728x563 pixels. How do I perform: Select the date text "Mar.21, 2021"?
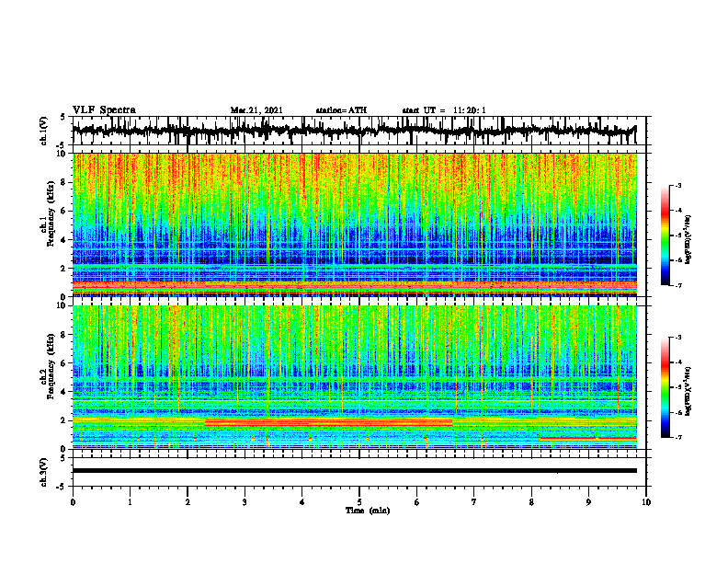coord(256,110)
